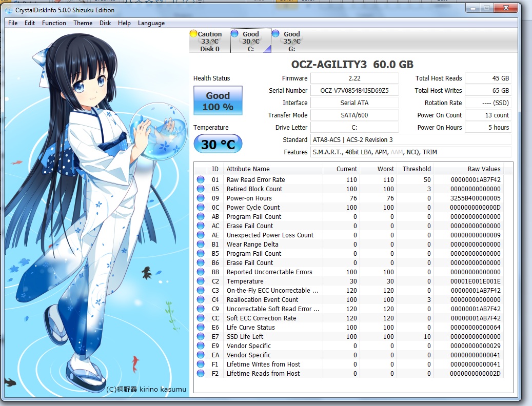Click the Power On Hours 5 hours value

pos(488,128)
